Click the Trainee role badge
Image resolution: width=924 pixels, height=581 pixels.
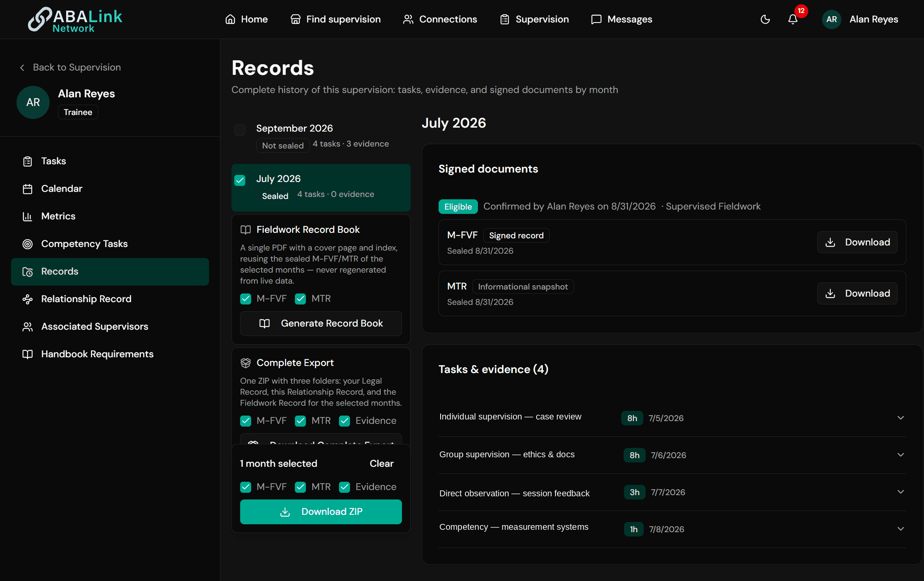click(78, 113)
